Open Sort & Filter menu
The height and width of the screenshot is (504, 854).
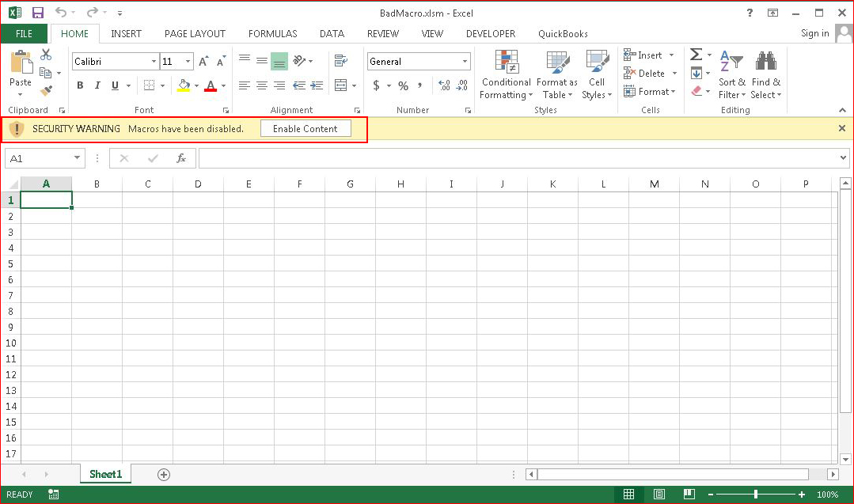pos(731,74)
